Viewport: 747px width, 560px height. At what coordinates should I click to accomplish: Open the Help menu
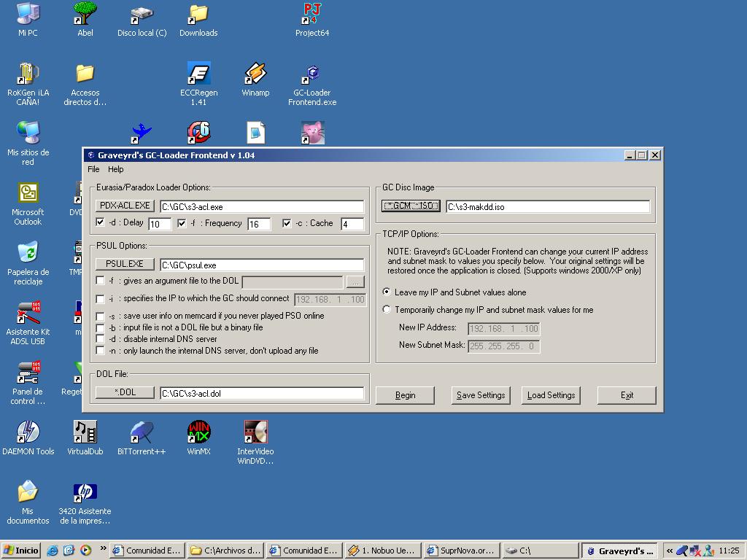116,169
